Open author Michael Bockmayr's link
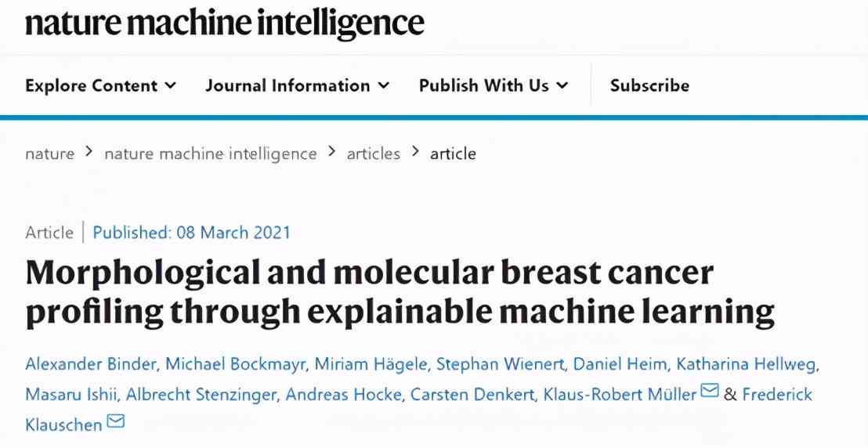Screen dimensions: 868x448 [237, 364]
